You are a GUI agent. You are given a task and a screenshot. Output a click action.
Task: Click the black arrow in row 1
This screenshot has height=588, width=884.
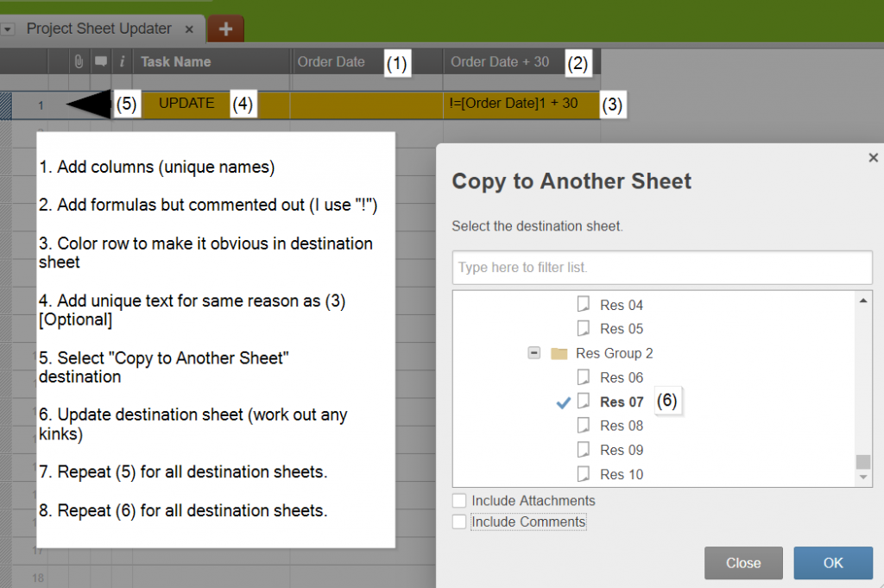91,103
